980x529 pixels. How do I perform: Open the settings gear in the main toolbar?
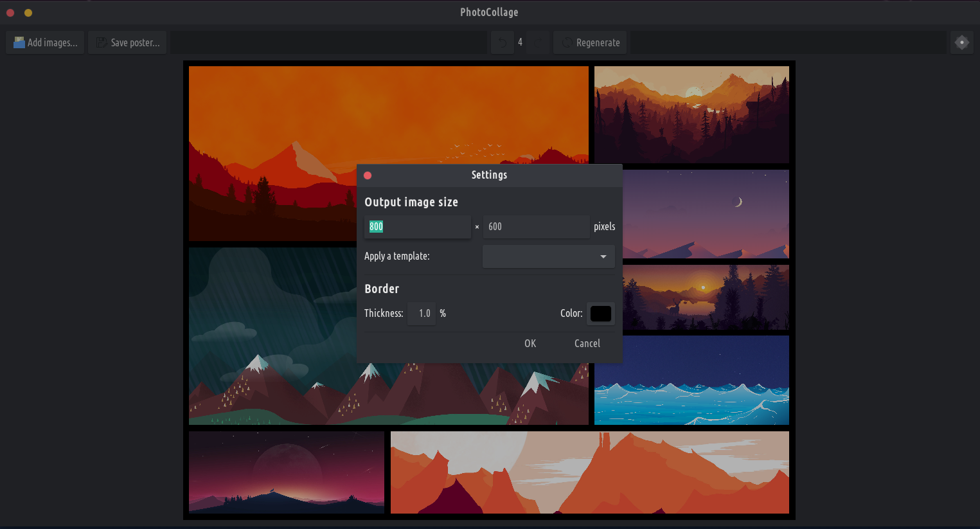click(962, 42)
